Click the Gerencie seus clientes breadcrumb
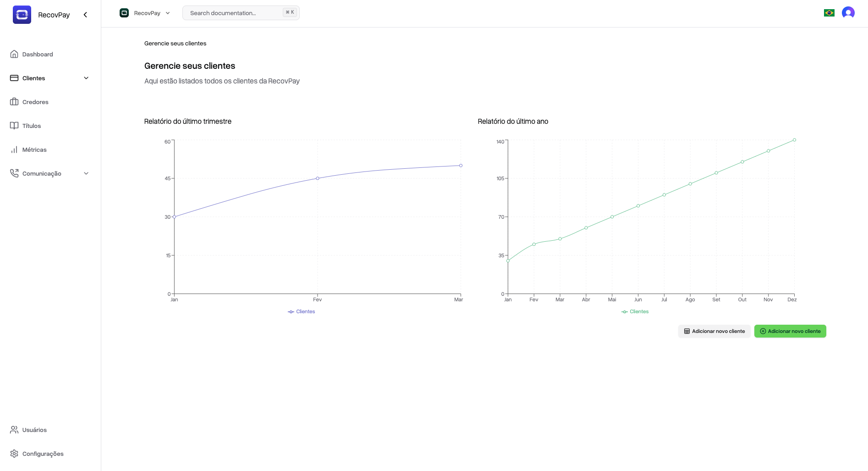This screenshot has height=471, width=868. pos(175,43)
